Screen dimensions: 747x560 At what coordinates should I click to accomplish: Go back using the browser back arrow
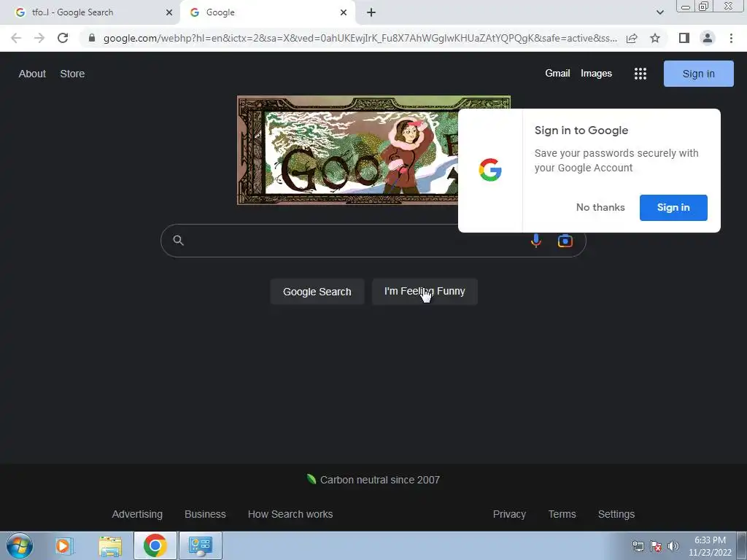click(x=16, y=38)
